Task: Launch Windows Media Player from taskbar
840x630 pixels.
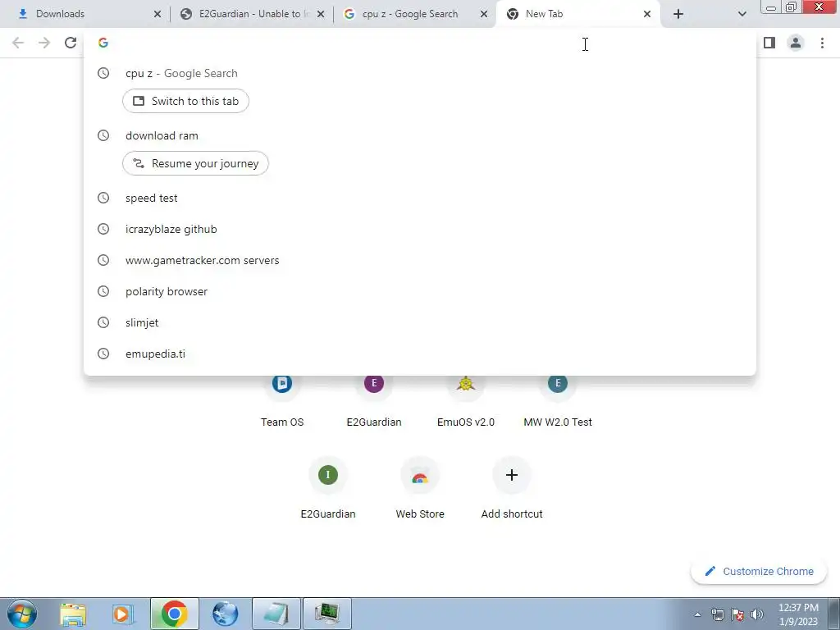Action: [x=123, y=614]
